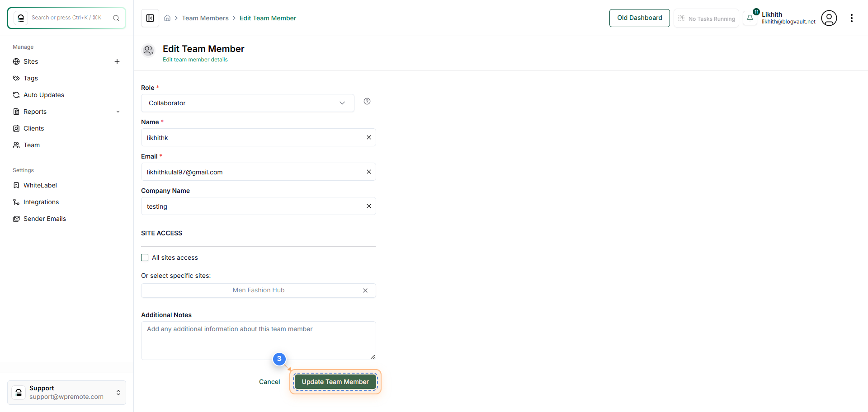The width and height of the screenshot is (868, 412).
Task: Collapse the sidebar using the panel toggle
Action: click(x=150, y=18)
